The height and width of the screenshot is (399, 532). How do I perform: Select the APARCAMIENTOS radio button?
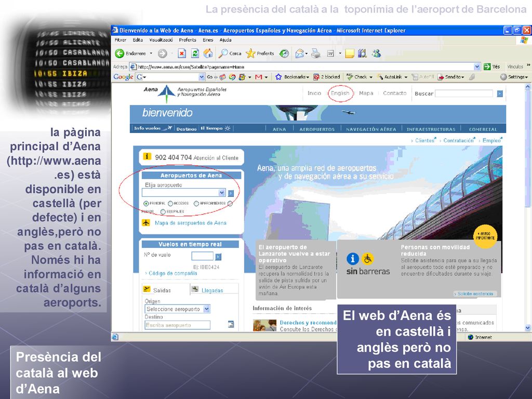click(196, 204)
